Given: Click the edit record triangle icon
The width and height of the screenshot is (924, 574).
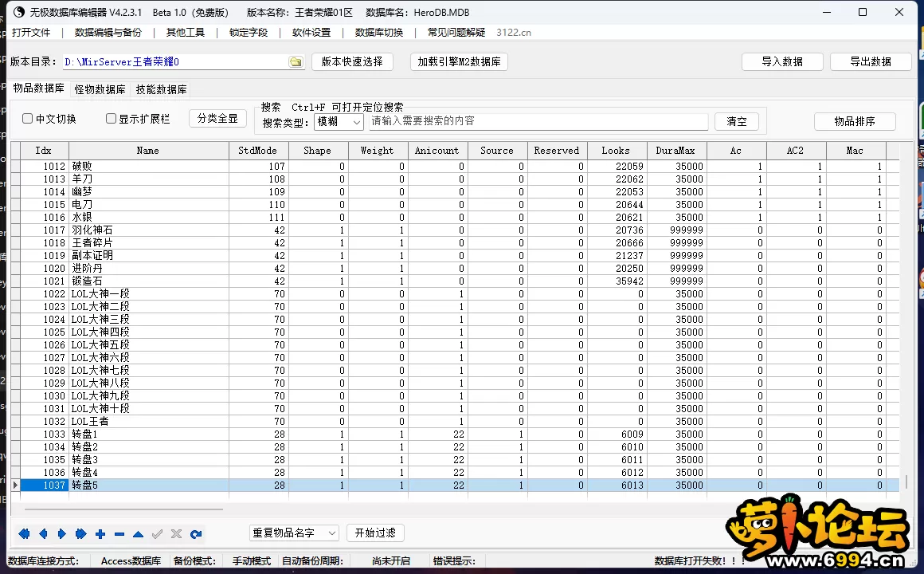Looking at the screenshot, I should point(138,534).
